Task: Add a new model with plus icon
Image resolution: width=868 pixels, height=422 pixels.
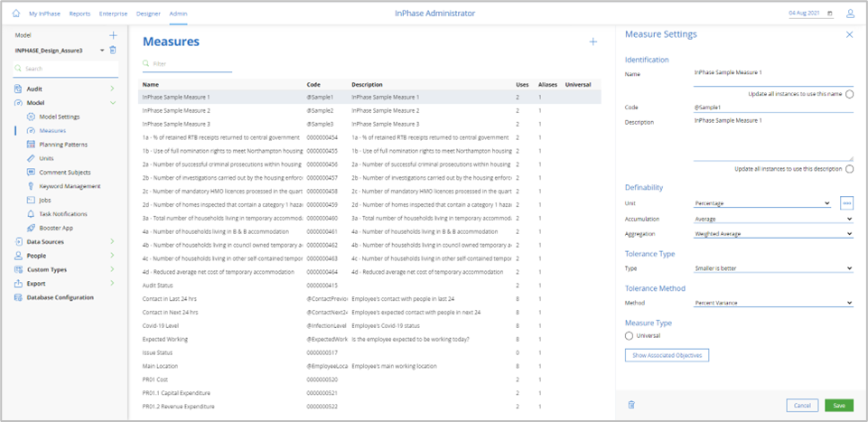Action: 113,35
